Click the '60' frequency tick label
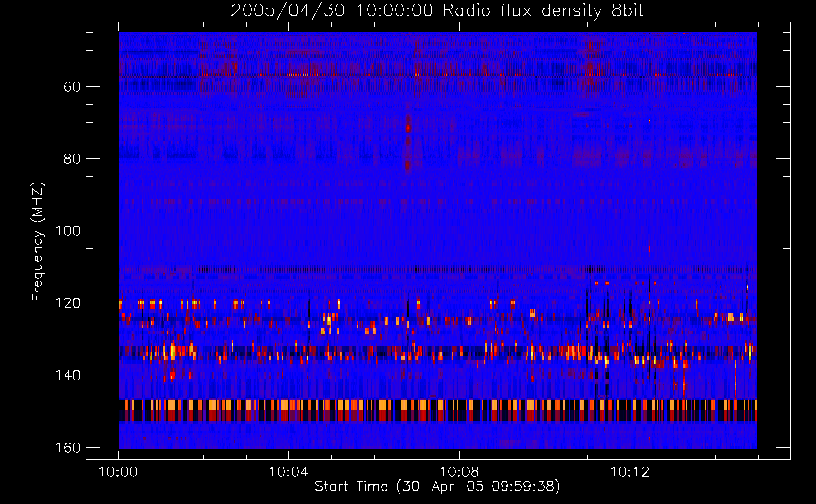816x504 pixels. 72,87
